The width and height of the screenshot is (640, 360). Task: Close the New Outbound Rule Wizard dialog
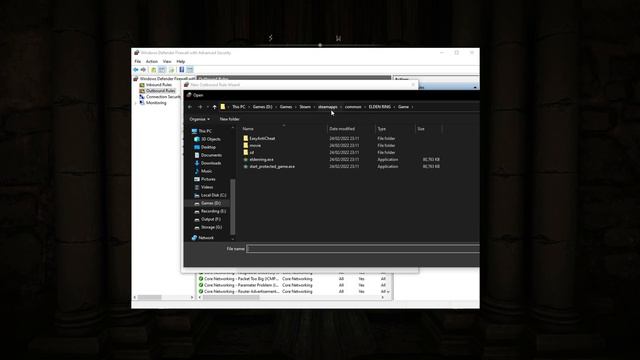tap(413, 84)
